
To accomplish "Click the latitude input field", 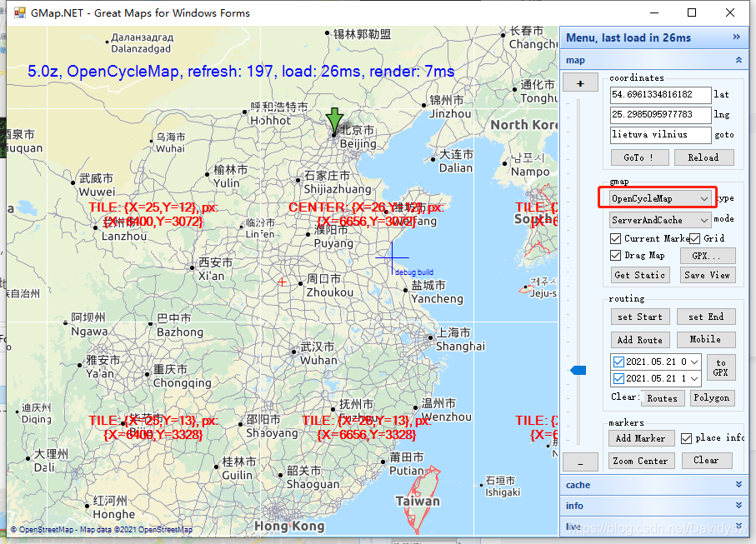I will coord(660,94).
